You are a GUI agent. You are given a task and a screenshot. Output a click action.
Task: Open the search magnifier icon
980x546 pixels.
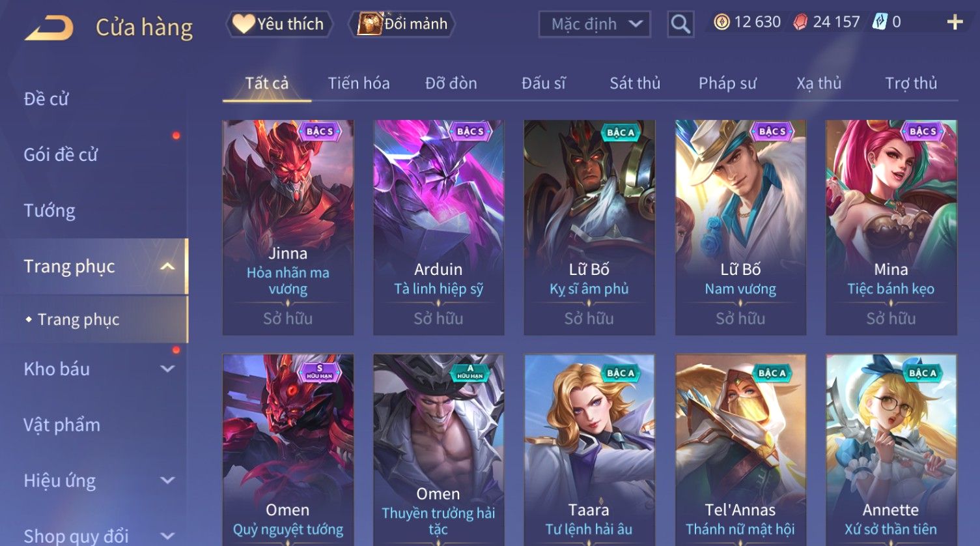[680, 24]
